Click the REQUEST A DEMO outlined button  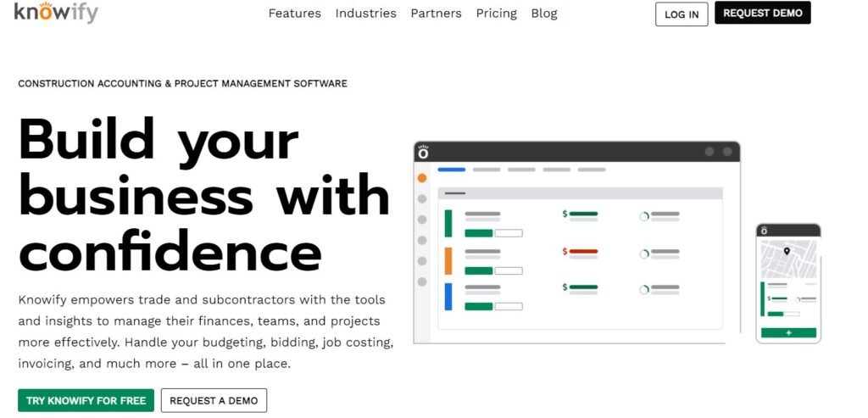214,400
